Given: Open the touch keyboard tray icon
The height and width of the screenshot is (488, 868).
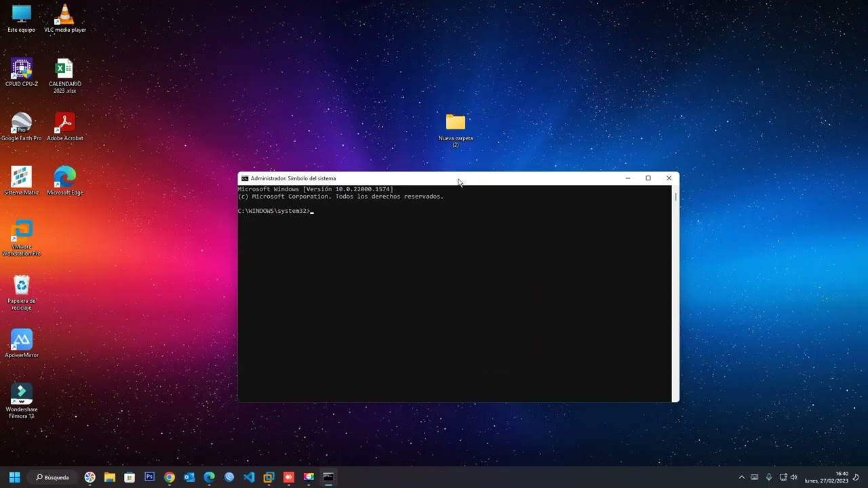Looking at the screenshot, I should coord(754,477).
